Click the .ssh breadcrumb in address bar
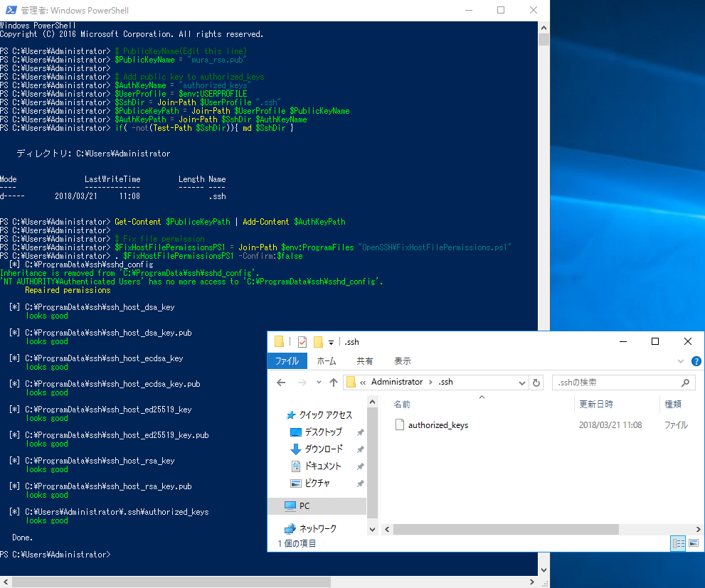This screenshot has height=588, width=705. point(445,382)
